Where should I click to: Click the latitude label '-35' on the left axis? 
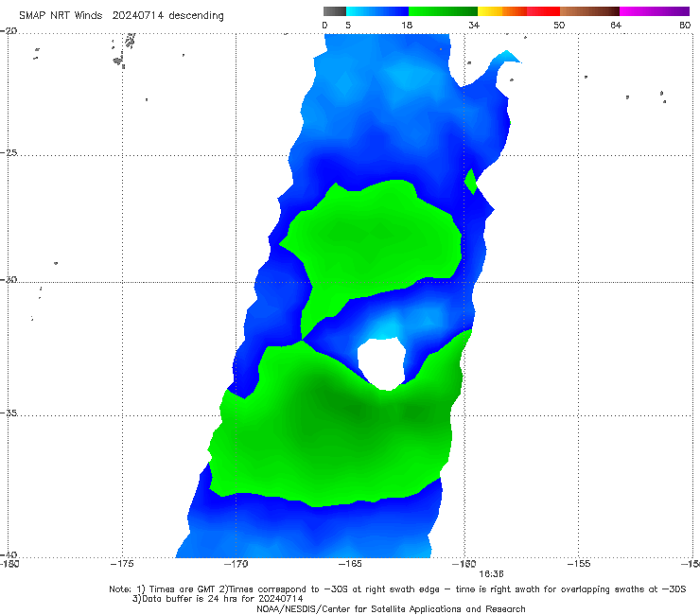tap(9, 413)
